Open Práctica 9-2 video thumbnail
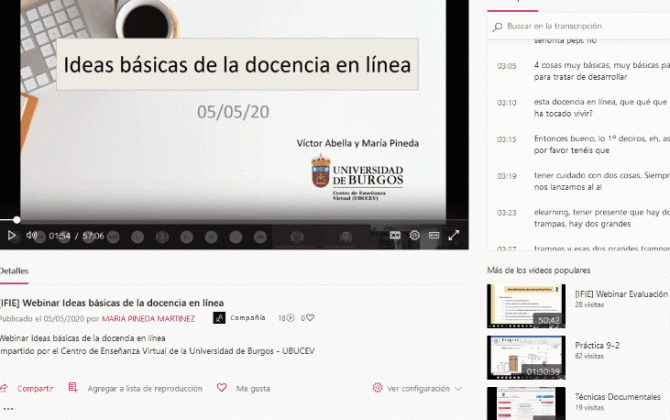Screen dimensions: 670x420 [x=526, y=357]
